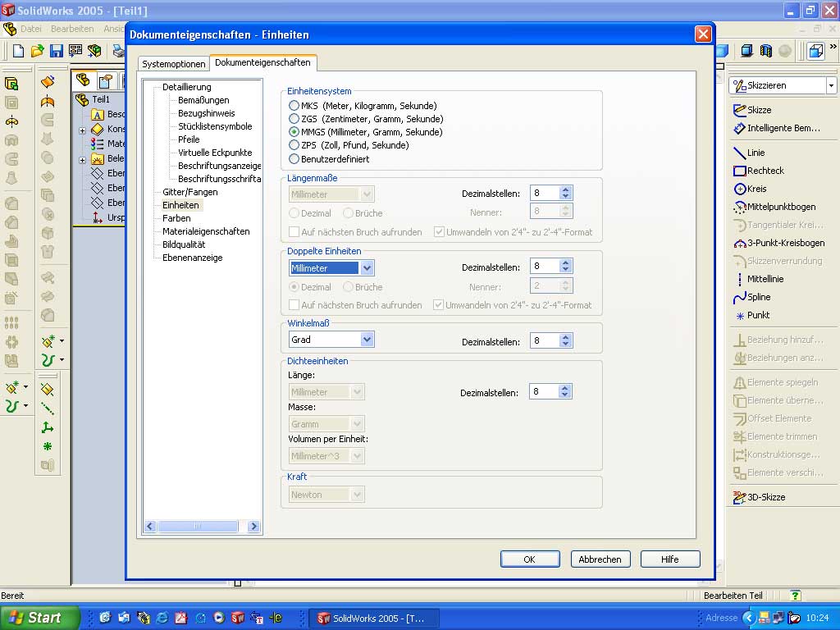Click the Save floppy disk icon
The width and height of the screenshot is (840, 630).
pos(57,51)
